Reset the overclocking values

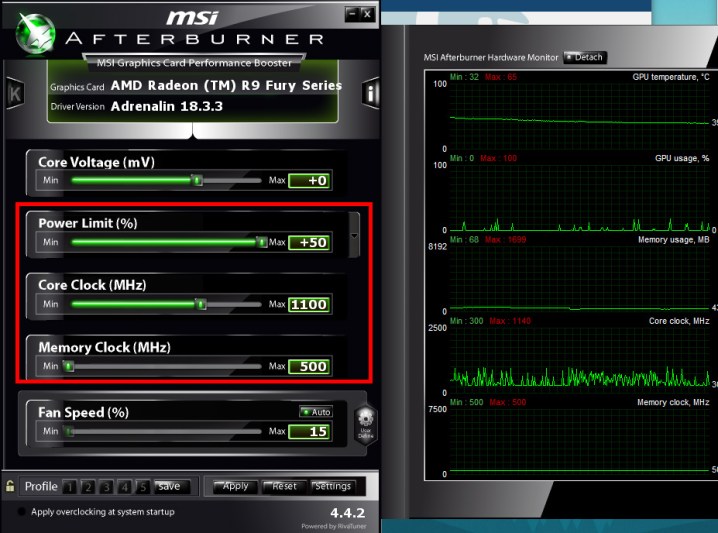click(x=282, y=487)
